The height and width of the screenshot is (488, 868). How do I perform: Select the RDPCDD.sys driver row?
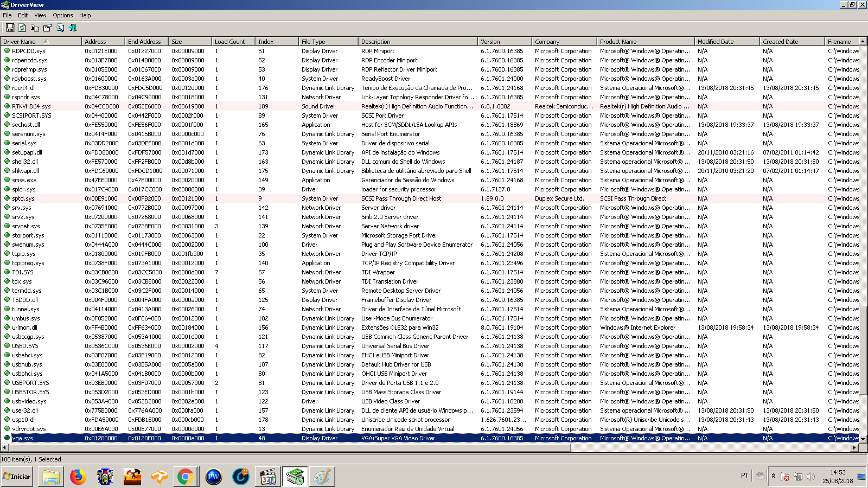tap(430, 51)
